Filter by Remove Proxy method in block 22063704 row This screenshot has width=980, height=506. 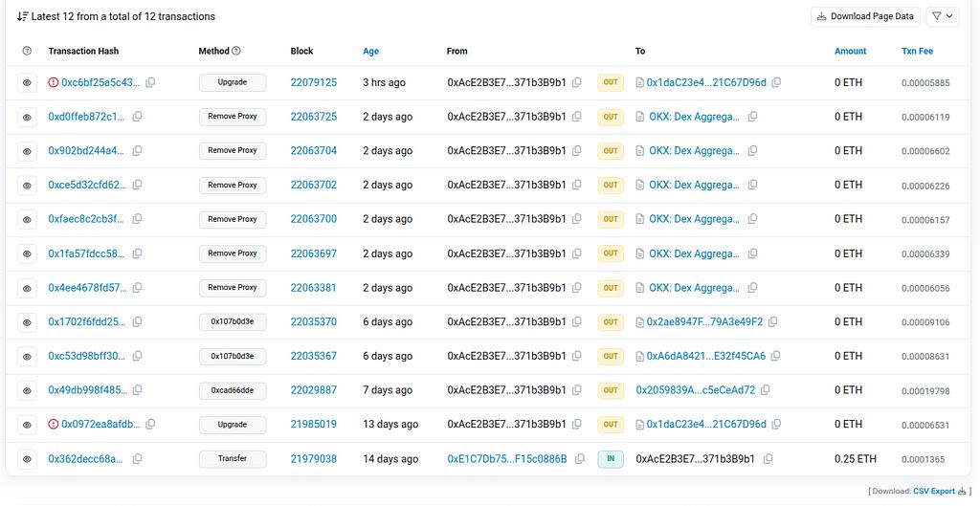[x=233, y=151]
